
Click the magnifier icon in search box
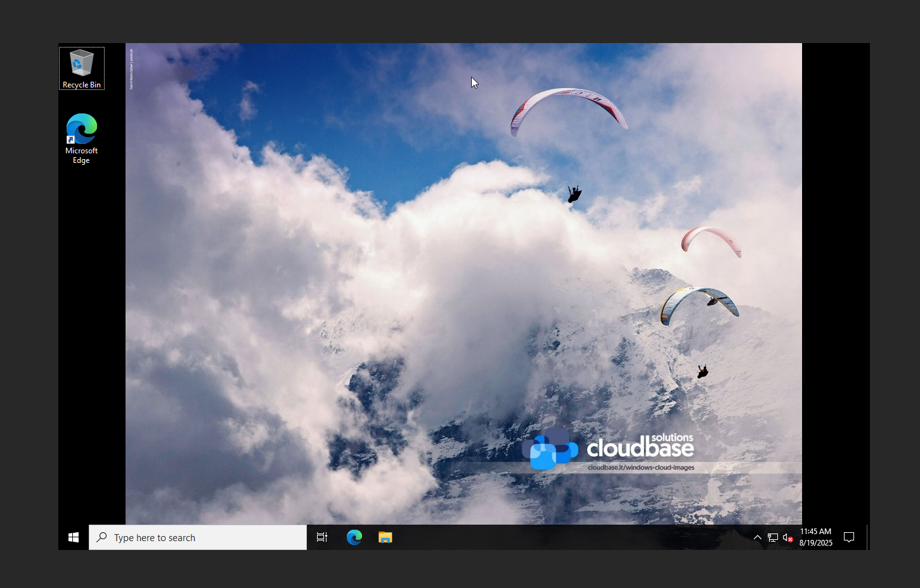pyautogui.click(x=101, y=537)
